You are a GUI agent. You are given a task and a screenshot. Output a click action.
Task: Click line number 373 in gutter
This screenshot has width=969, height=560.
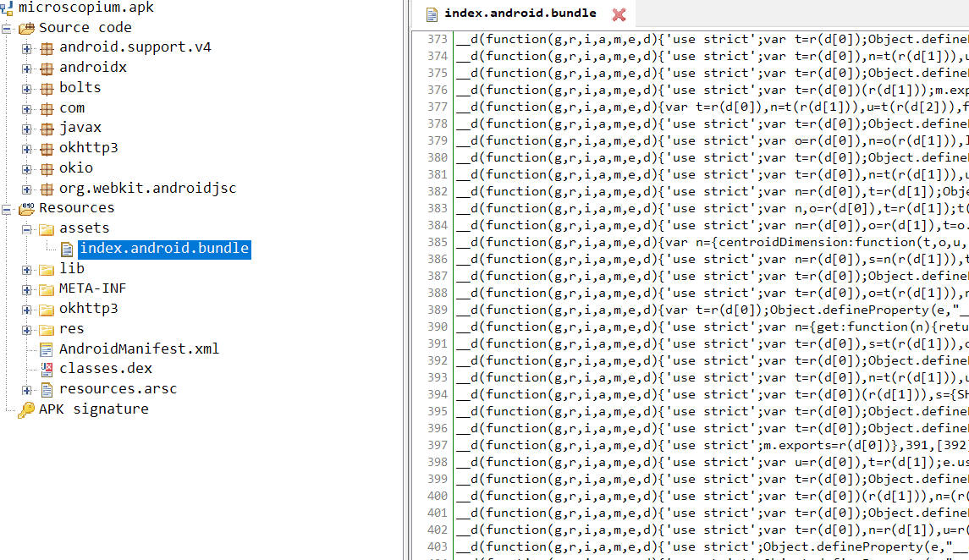pyautogui.click(x=437, y=39)
